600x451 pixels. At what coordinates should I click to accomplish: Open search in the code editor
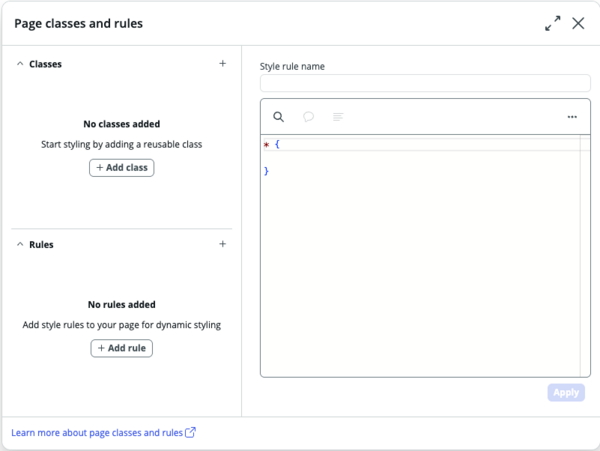[x=279, y=117]
